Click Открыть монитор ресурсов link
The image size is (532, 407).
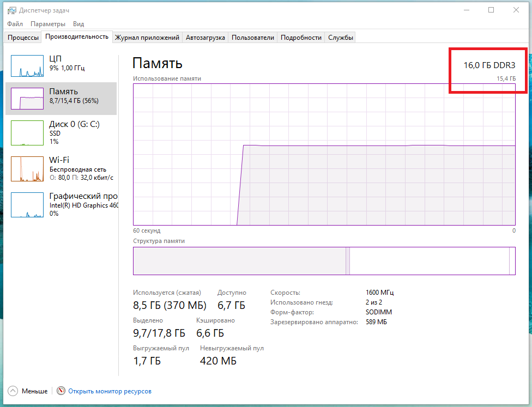click(110, 391)
